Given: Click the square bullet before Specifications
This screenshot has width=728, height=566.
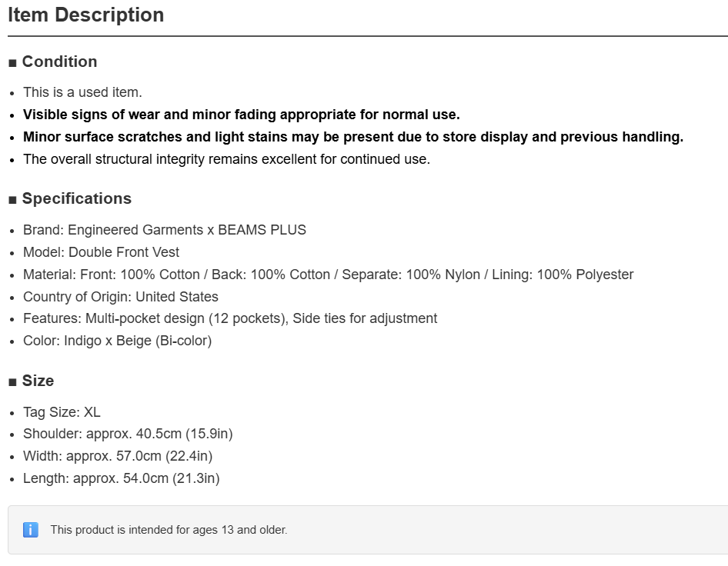Looking at the screenshot, I should coord(12,200).
